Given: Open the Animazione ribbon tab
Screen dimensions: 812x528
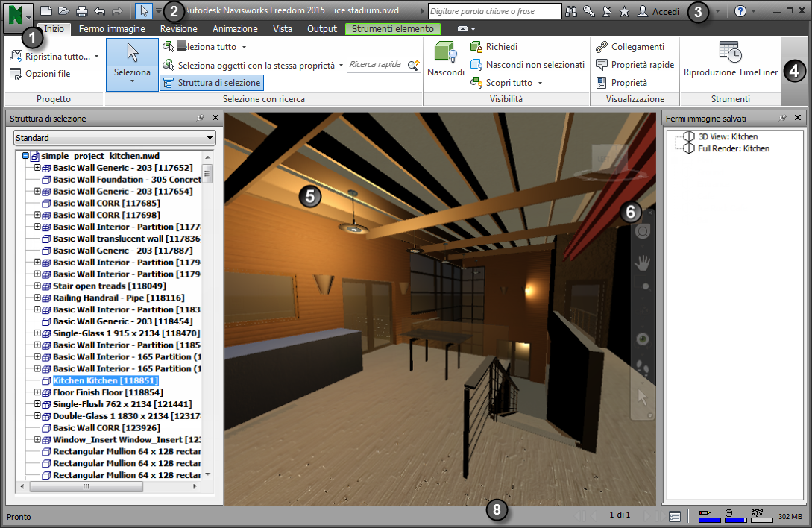Looking at the screenshot, I should click(x=235, y=29).
